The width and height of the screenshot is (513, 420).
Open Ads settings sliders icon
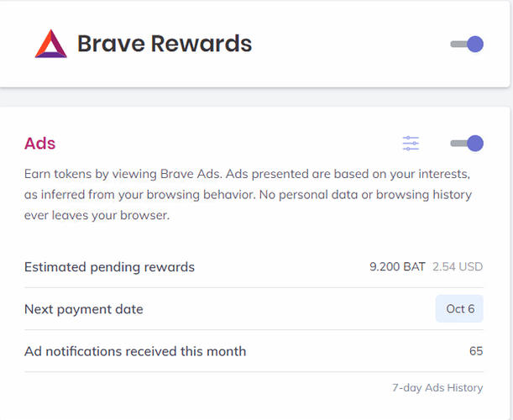[x=411, y=144]
